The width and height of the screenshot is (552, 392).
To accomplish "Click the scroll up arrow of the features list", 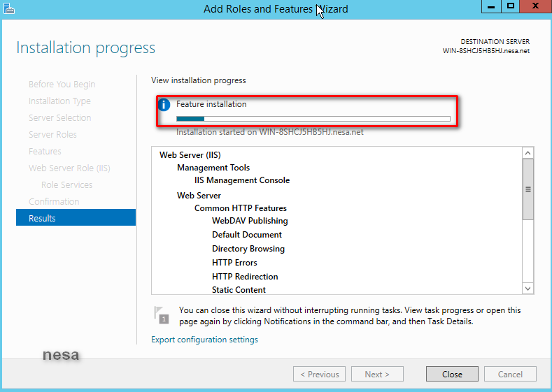I will [528, 153].
